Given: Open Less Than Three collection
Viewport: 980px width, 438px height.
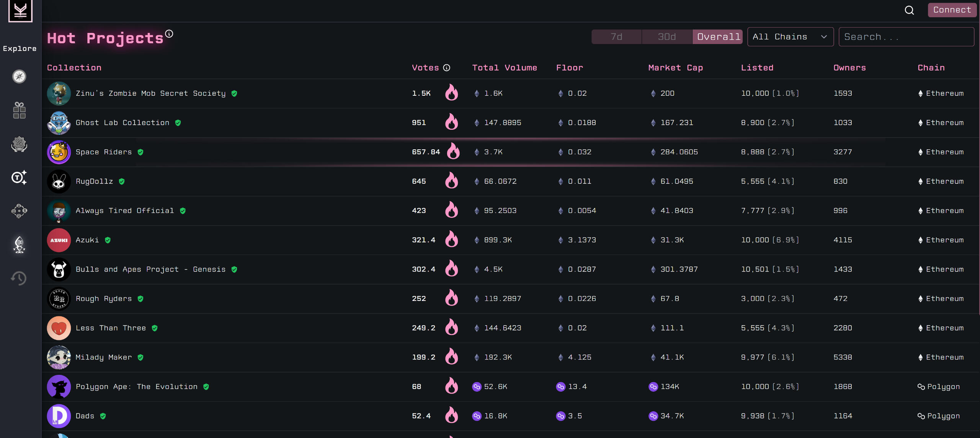Looking at the screenshot, I should (x=111, y=328).
